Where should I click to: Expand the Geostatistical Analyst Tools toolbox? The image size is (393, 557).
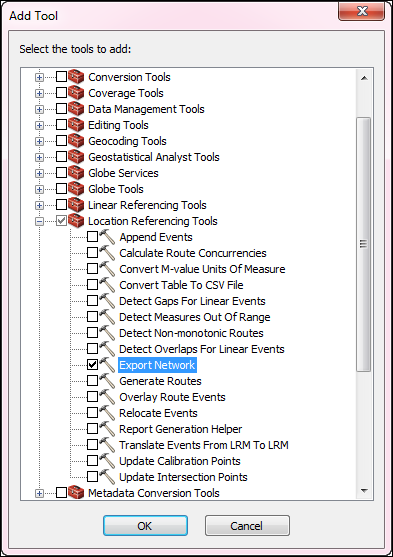click(39, 157)
